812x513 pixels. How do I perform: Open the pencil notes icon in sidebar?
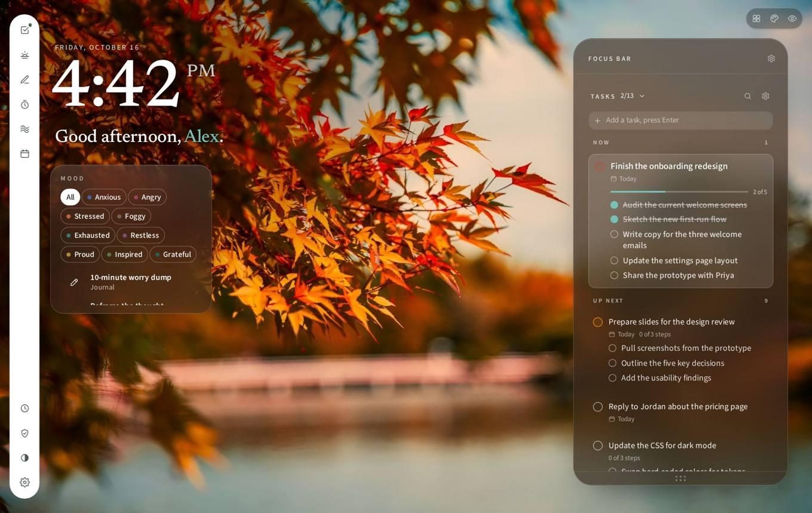point(24,79)
